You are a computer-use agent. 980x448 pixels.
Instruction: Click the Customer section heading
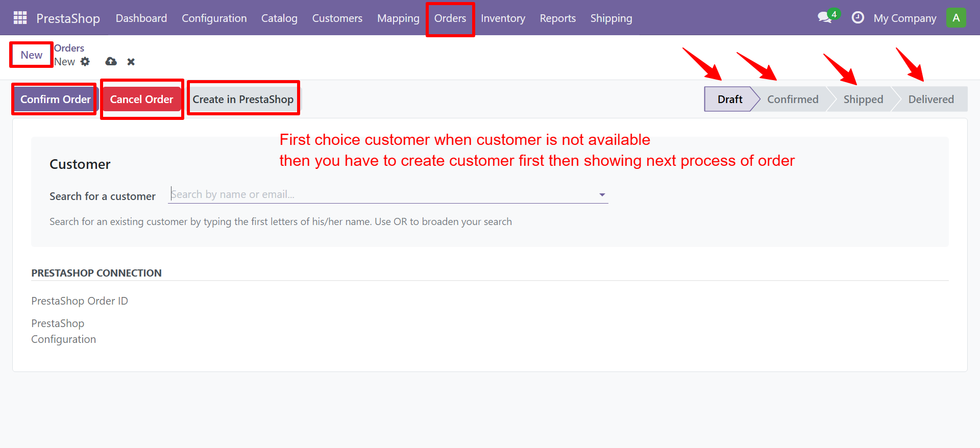click(80, 164)
